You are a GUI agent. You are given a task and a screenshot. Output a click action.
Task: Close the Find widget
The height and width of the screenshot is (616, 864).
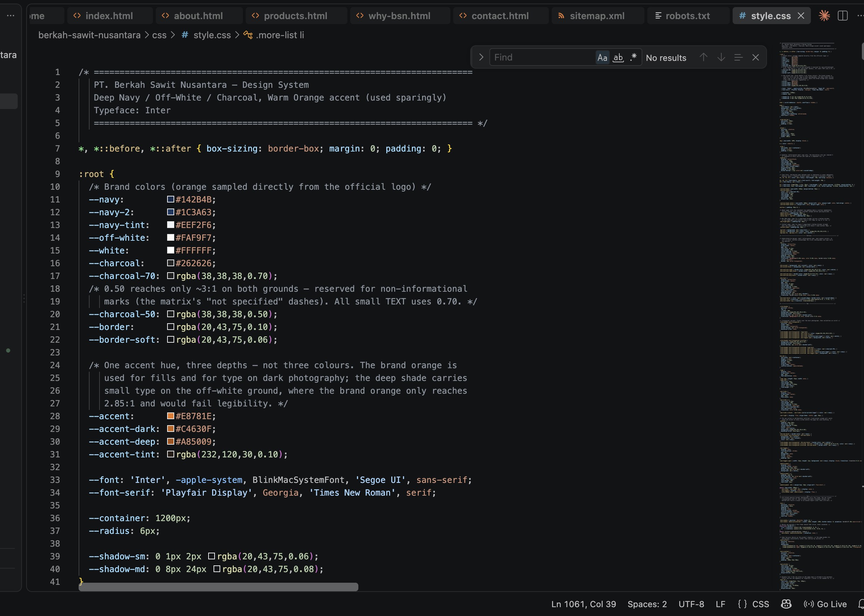click(756, 57)
